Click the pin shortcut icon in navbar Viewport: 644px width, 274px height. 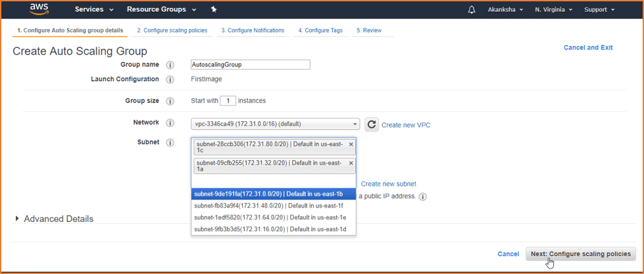click(214, 9)
